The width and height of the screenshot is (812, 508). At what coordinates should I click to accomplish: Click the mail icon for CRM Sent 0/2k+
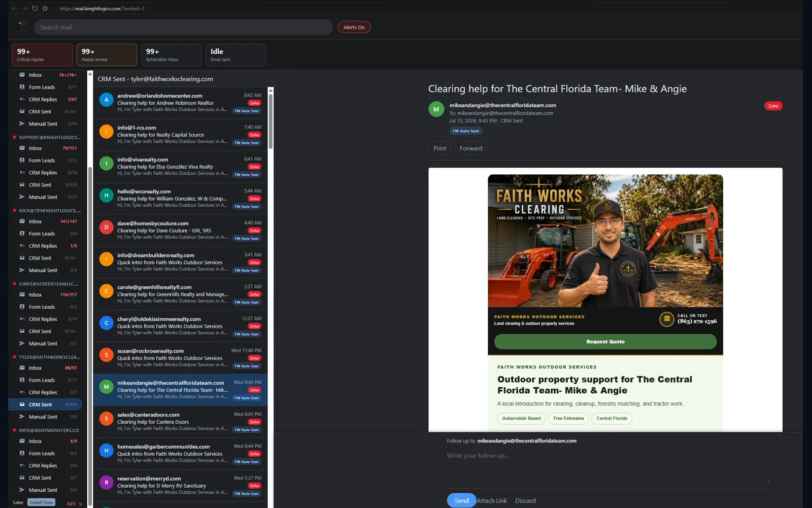pyautogui.click(x=22, y=111)
